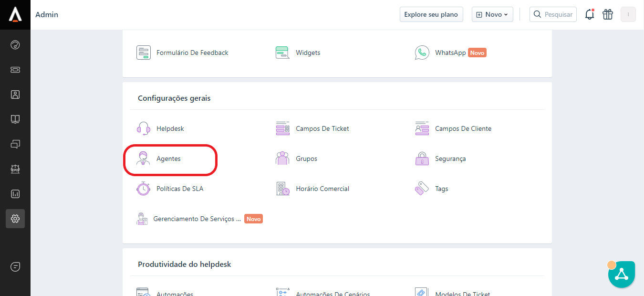
Task: Open the user avatar menu
Action: click(628, 14)
